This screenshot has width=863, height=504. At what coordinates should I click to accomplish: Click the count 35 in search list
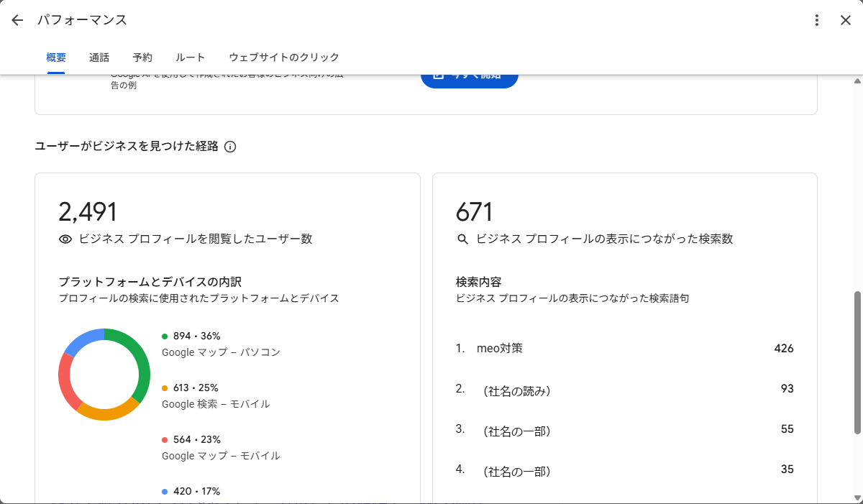(x=787, y=469)
